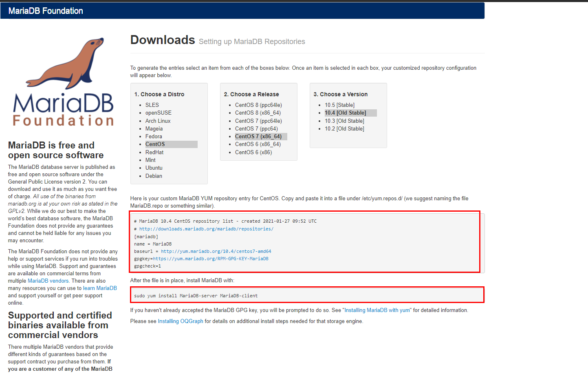Click the MariaDB Foundation header title
Viewport: 588px width, 374px height.
coord(46,11)
